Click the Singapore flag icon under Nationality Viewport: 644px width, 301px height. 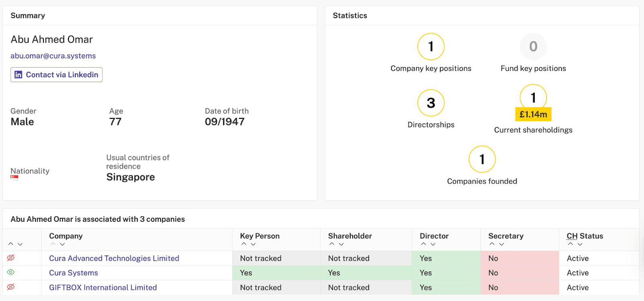point(14,178)
